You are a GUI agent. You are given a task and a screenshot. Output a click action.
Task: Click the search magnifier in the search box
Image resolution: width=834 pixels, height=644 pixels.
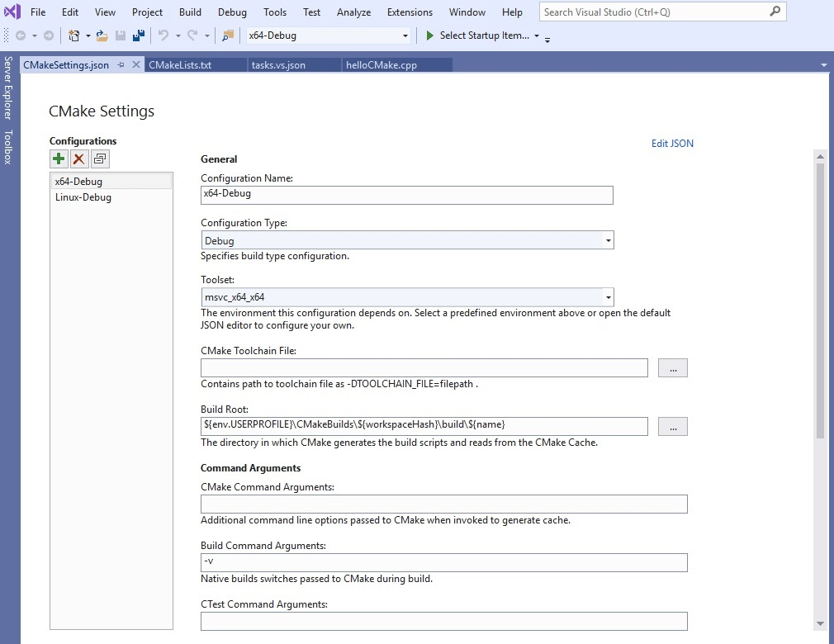tap(771, 12)
